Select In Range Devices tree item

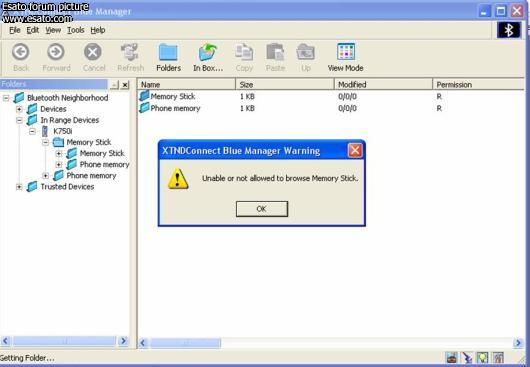tap(70, 120)
